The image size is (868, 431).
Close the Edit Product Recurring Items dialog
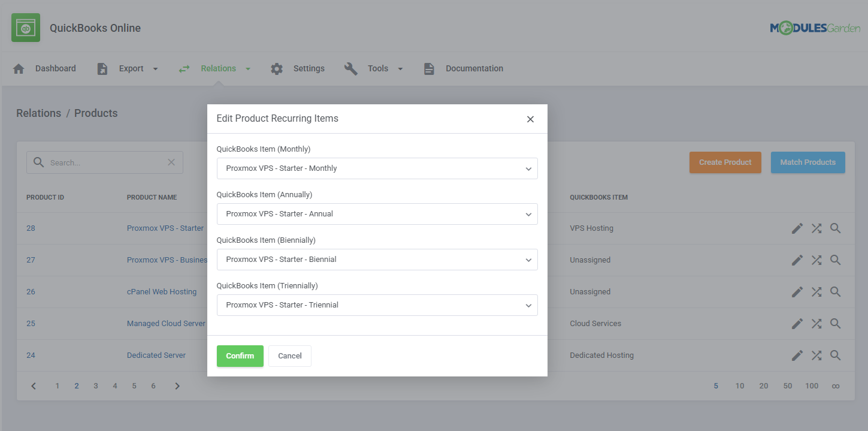coord(530,119)
